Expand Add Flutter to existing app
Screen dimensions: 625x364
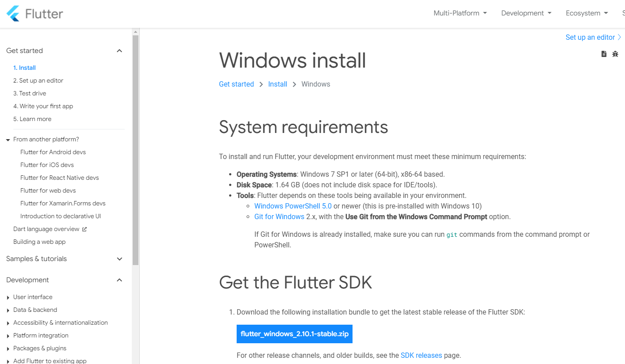tap(8, 361)
